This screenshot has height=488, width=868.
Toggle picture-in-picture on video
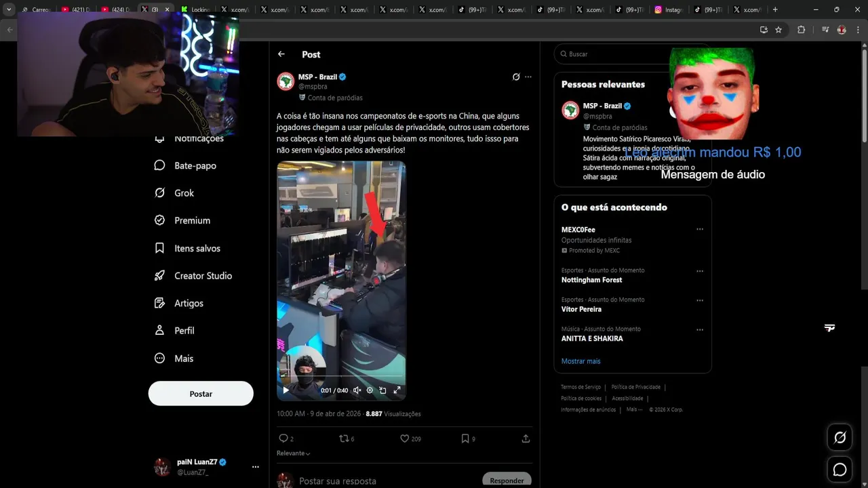(x=382, y=390)
